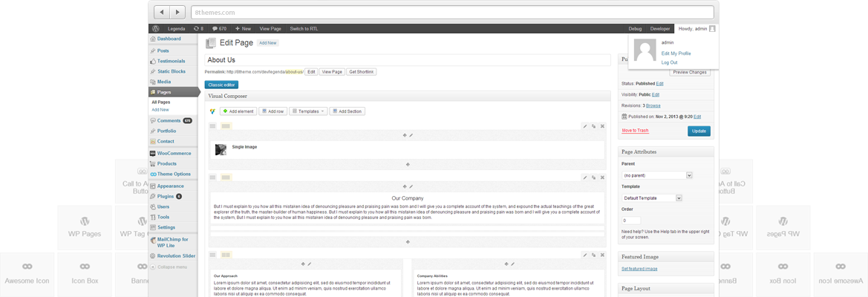The width and height of the screenshot is (868, 297).
Task: Click the Order number input field
Action: click(630, 221)
